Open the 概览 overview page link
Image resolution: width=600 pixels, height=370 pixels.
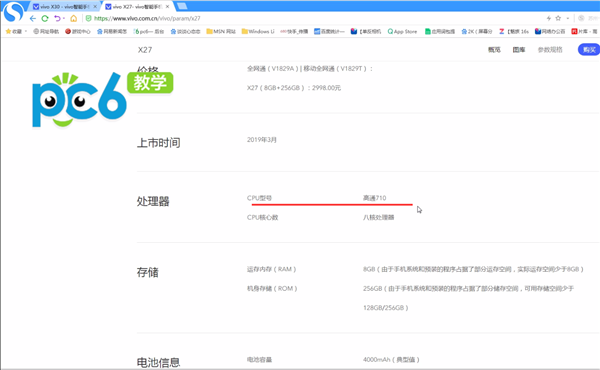click(494, 50)
